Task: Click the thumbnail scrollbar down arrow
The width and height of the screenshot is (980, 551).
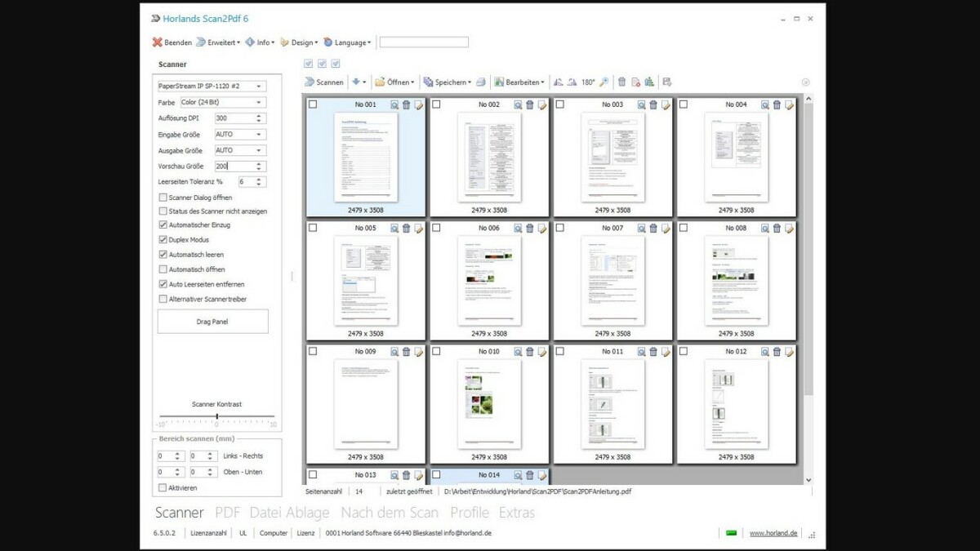Action: coord(808,480)
